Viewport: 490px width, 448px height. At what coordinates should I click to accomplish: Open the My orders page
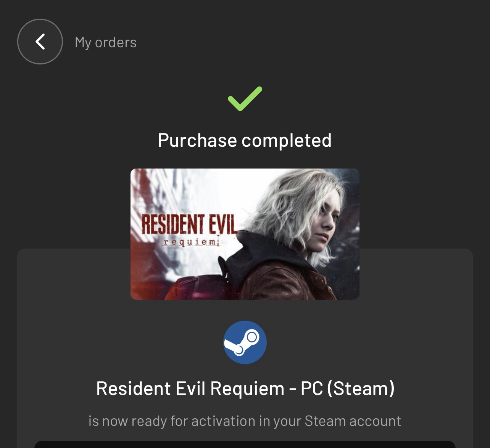click(106, 42)
